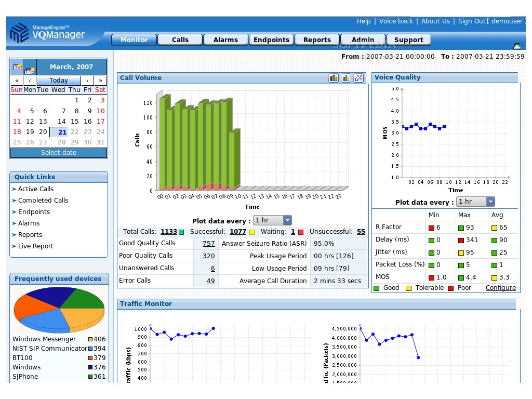Click the Help link

tap(363, 21)
